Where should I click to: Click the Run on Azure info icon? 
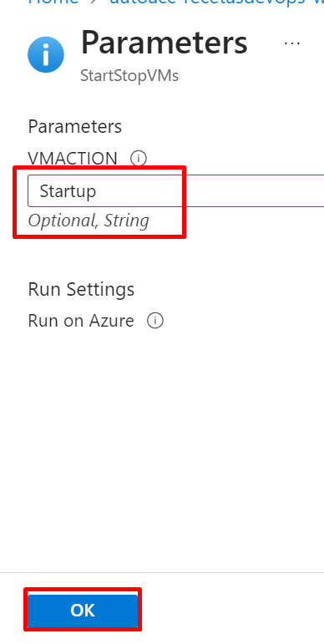(155, 321)
